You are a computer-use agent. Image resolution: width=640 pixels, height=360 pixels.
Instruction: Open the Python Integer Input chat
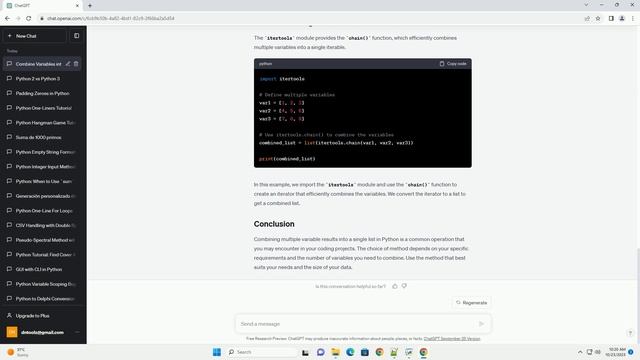pyautogui.click(x=42, y=167)
